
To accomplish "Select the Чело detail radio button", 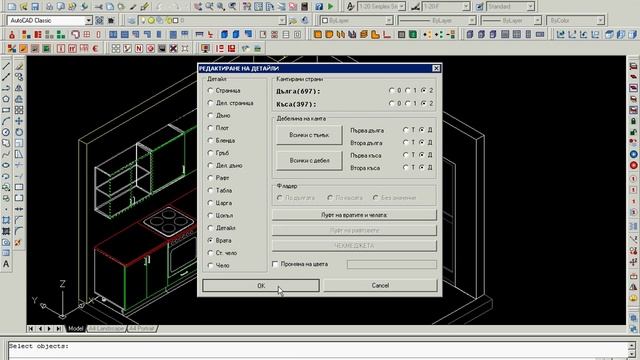I will [210, 265].
